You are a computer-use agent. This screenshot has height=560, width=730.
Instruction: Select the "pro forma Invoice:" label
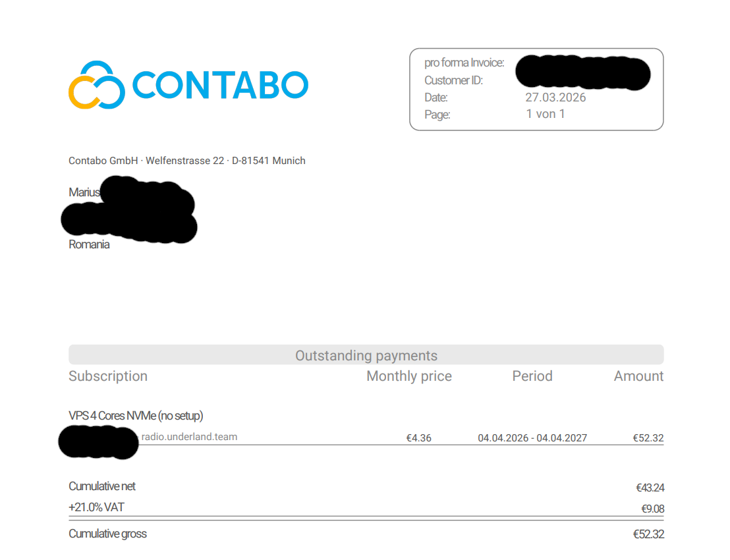[x=464, y=63]
